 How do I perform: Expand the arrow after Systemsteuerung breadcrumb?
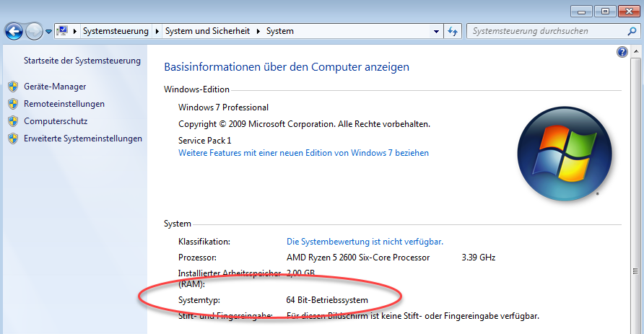click(x=157, y=32)
